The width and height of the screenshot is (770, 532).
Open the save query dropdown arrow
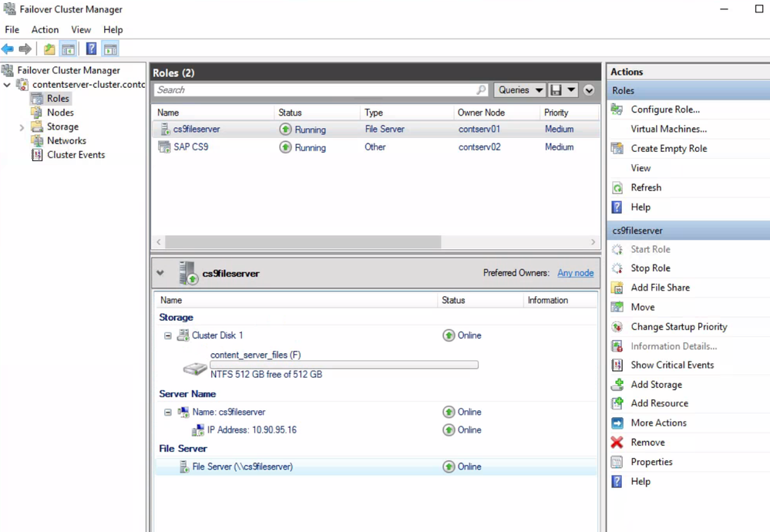571,90
